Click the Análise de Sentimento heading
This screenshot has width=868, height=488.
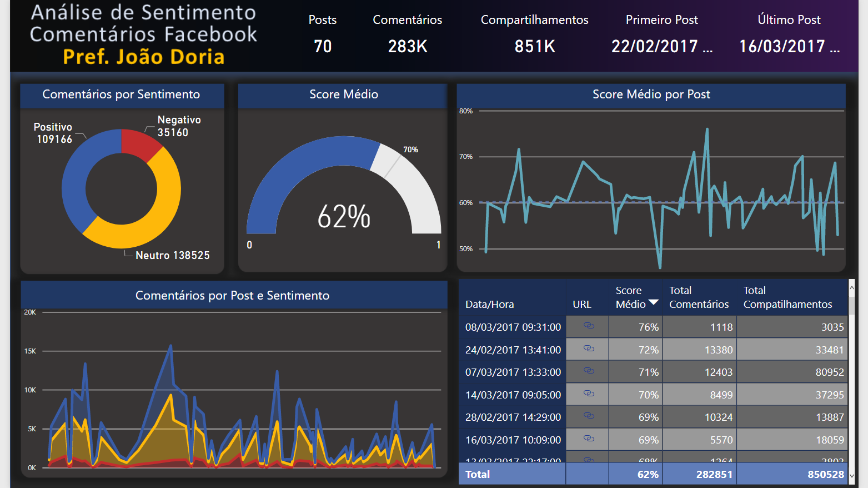(143, 12)
